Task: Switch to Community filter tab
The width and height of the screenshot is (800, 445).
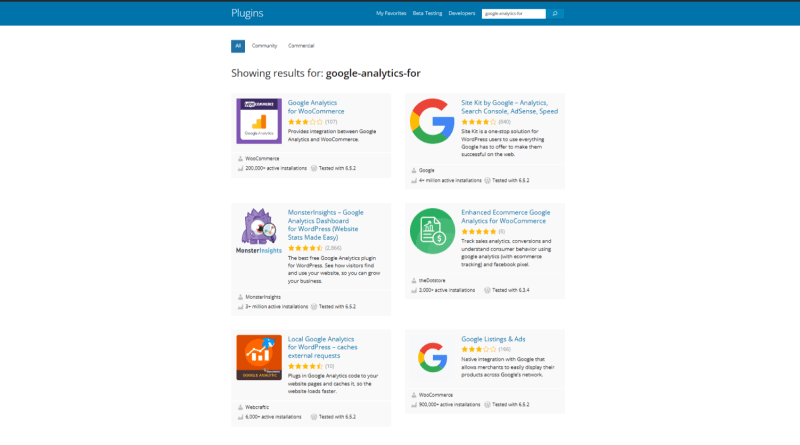Action: [x=264, y=46]
